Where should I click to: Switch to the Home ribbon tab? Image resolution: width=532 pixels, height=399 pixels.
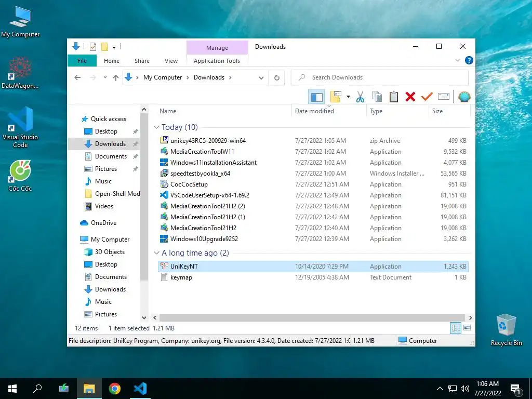click(112, 61)
